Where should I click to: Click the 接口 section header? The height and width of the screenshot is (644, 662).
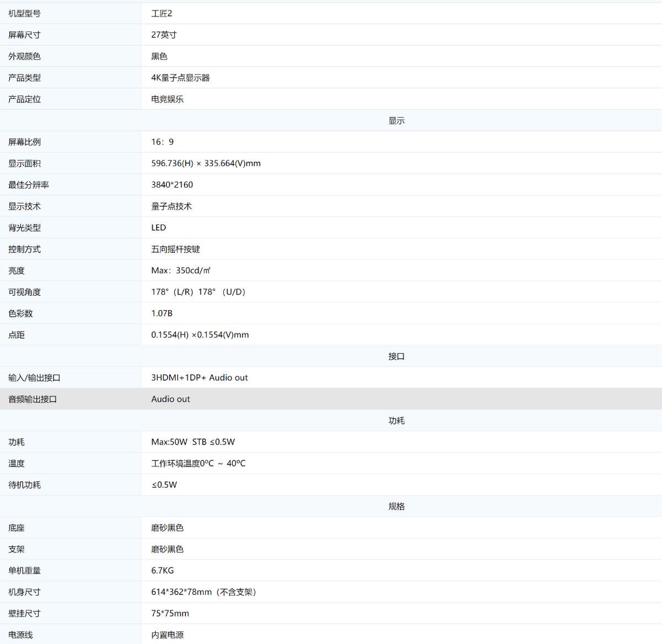tap(396, 356)
